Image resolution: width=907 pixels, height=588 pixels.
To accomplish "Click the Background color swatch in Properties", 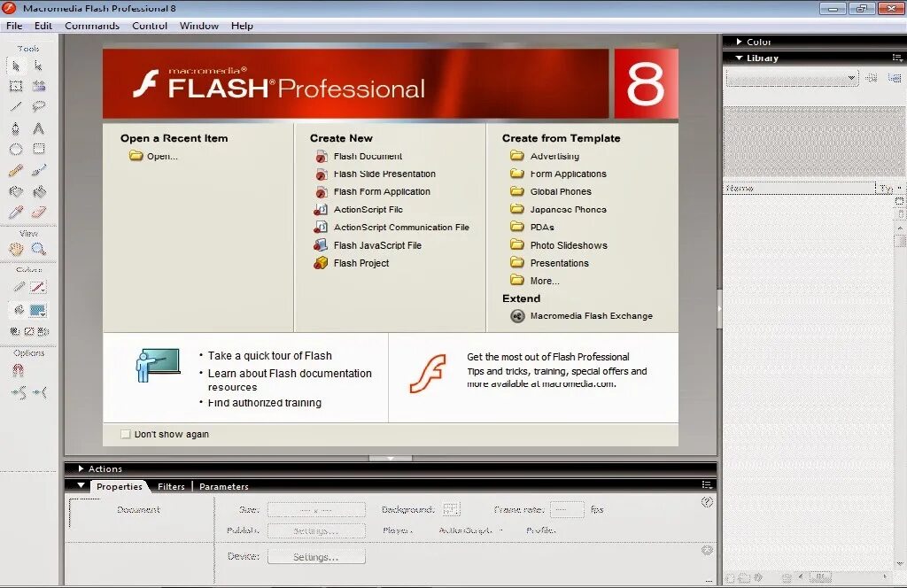I will click(x=451, y=509).
